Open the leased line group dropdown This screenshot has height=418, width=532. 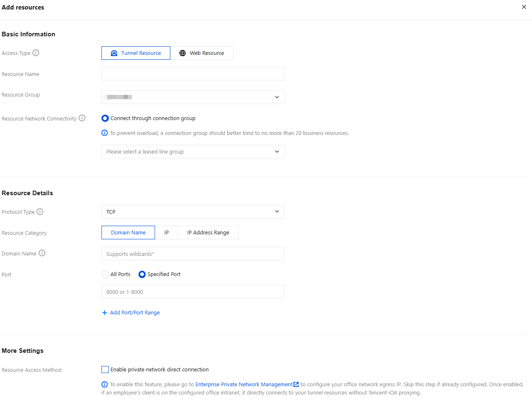coord(193,152)
